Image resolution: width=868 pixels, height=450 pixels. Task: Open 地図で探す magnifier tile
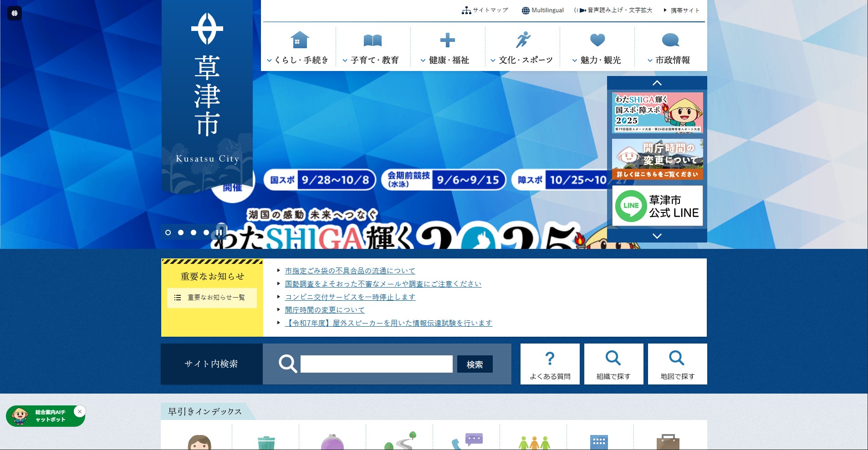pyautogui.click(x=677, y=364)
